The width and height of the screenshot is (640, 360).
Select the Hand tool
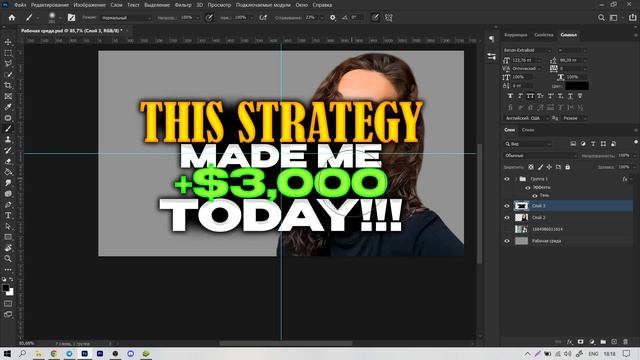(x=8, y=248)
